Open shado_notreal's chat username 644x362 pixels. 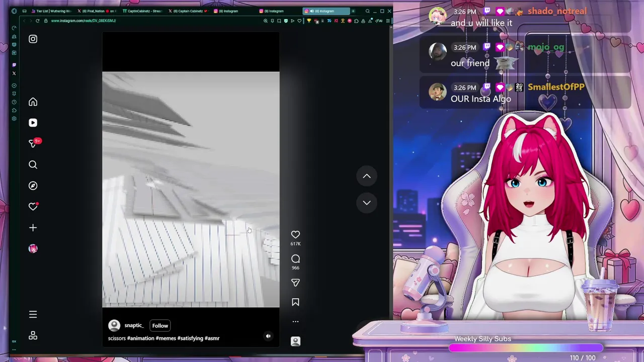[x=557, y=11]
